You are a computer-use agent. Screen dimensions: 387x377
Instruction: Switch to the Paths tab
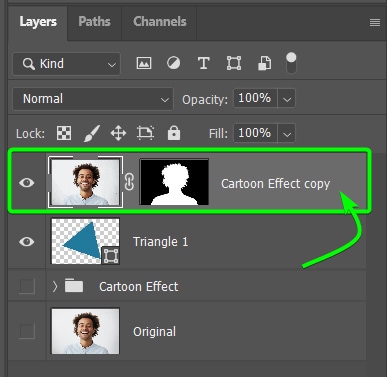[x=94, y=21]
